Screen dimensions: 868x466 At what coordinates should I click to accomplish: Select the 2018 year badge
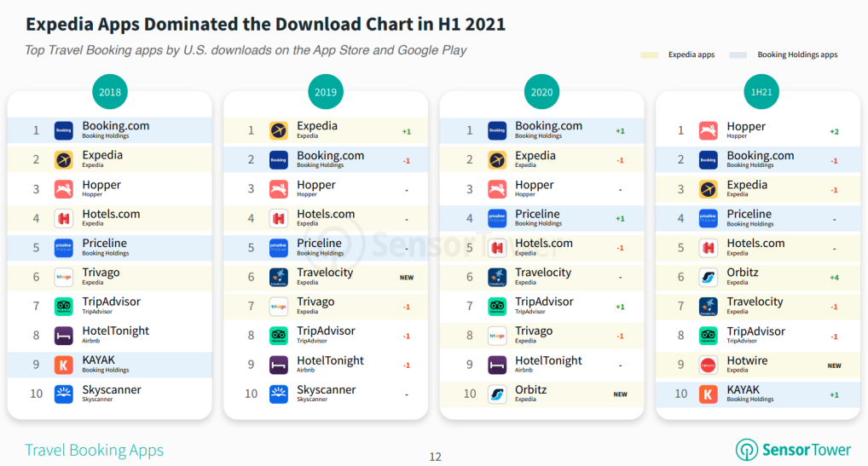click(110, 92)
